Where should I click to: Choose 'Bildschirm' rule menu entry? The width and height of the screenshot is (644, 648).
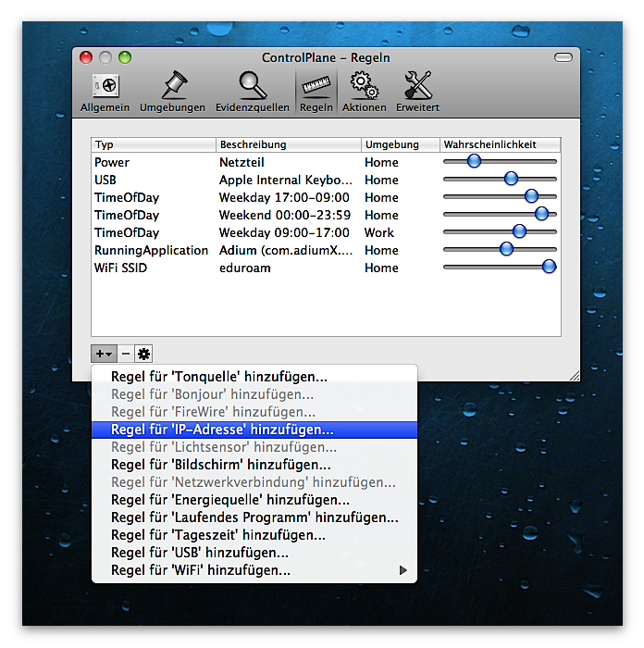tap(254, 465)
